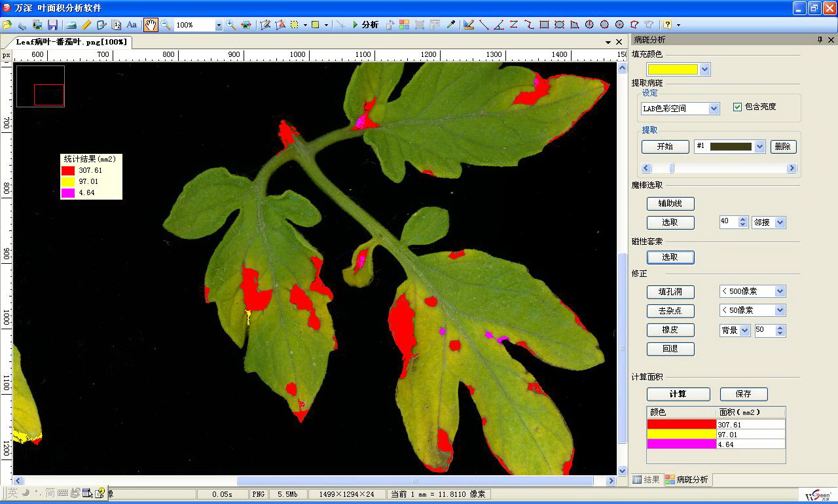Image resolution: width=838 pixels, height=504 pixels.
Task: Click the save disk icon
Action: point(53,25)
